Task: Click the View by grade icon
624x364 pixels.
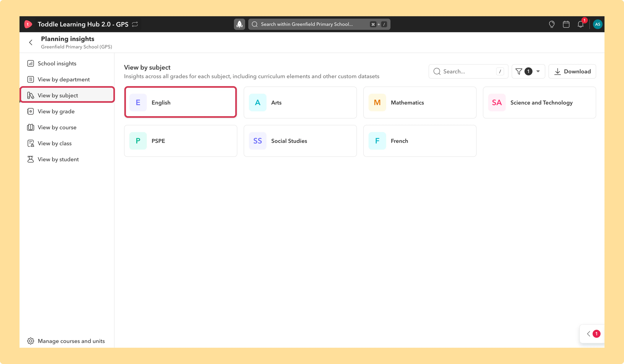Action: (x=30, y=111)
